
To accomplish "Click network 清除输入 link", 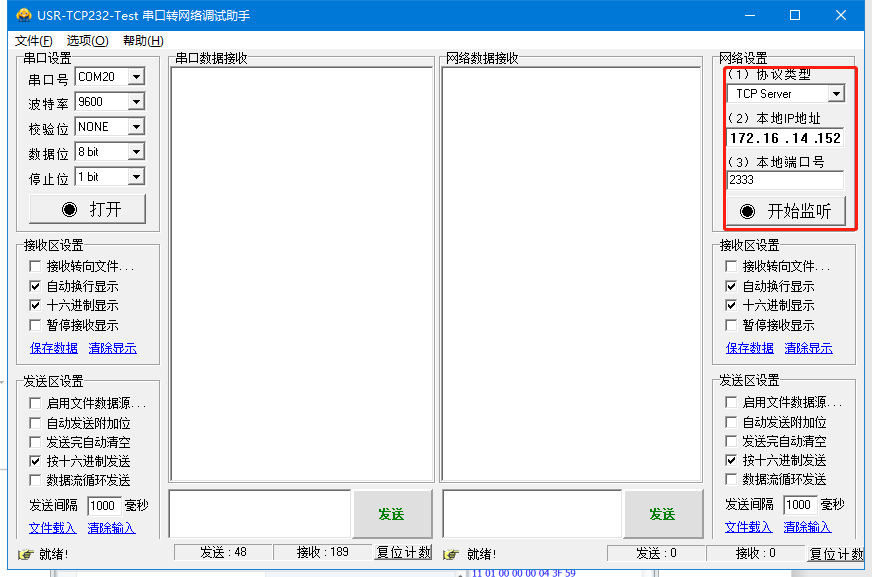I will 807,526.
